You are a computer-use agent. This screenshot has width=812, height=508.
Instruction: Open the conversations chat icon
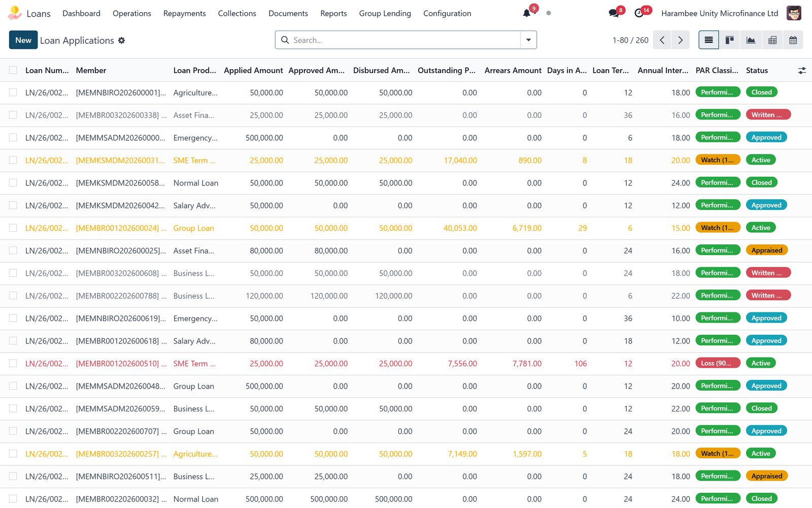click(x=614, y=13)
